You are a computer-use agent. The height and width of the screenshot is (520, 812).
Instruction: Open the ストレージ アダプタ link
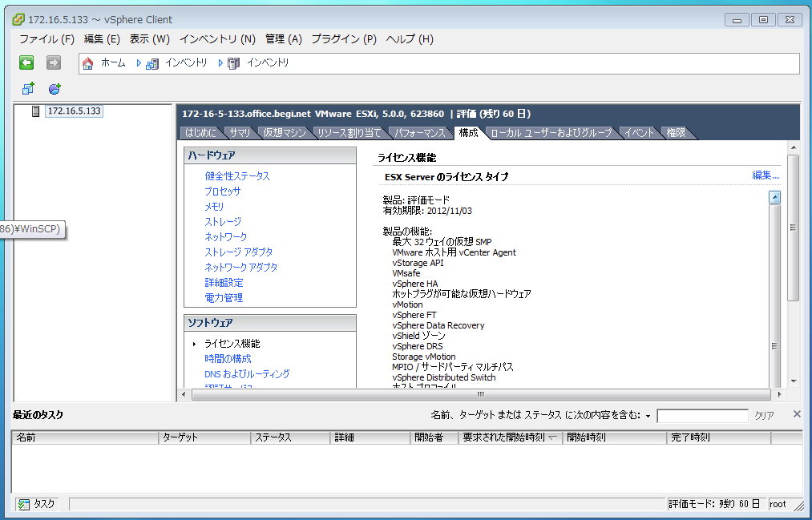pos(238,252)
